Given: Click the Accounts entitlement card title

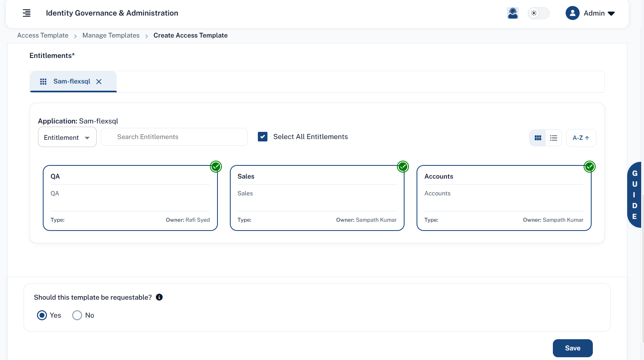Looking at the screenshot, I should 439,176.
